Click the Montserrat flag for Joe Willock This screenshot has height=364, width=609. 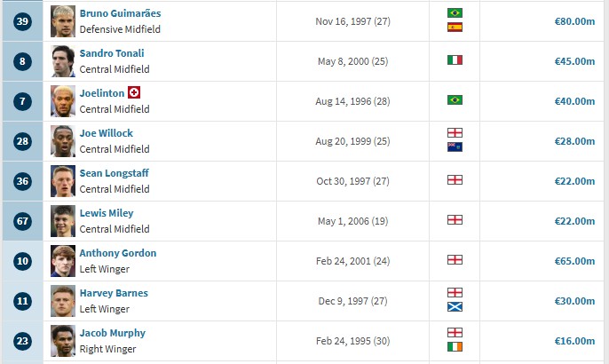tap(455, 146)
